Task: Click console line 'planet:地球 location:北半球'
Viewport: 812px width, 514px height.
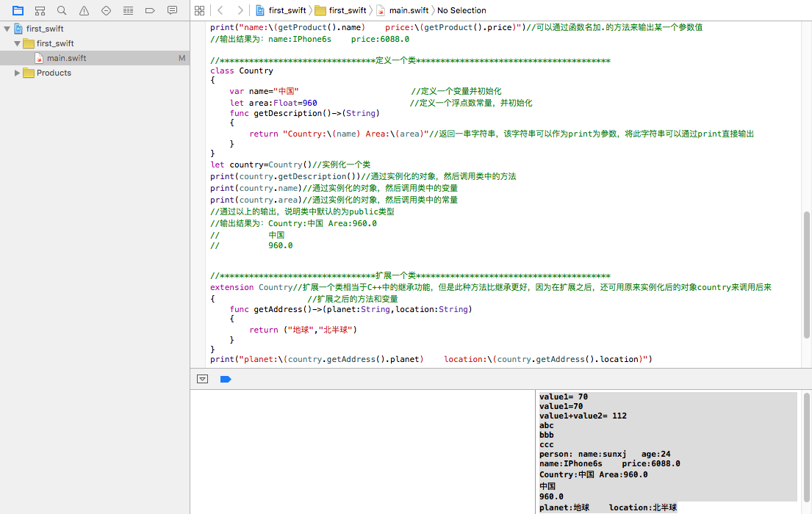Action: click(608, 508)
